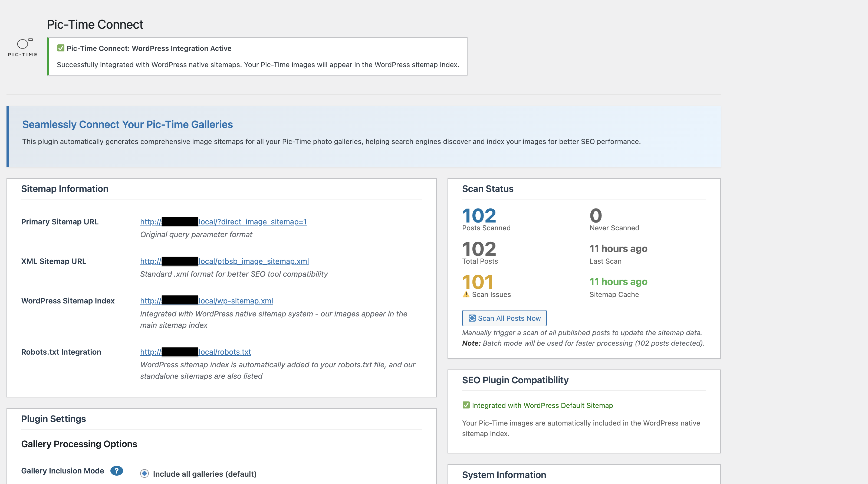Open the Primary Sitemap URL link
Viewport: 868px width, 484px height.
[x=223, y=222]
